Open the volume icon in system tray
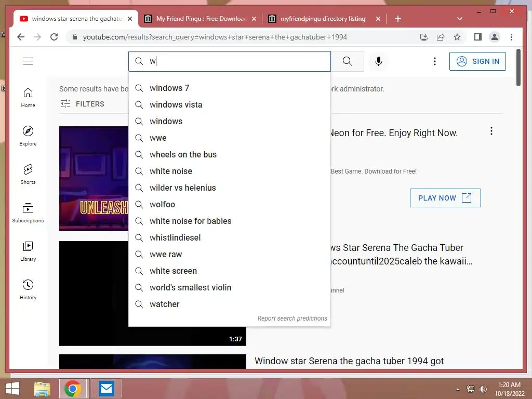The image size is (532, 399). point(483,389)
